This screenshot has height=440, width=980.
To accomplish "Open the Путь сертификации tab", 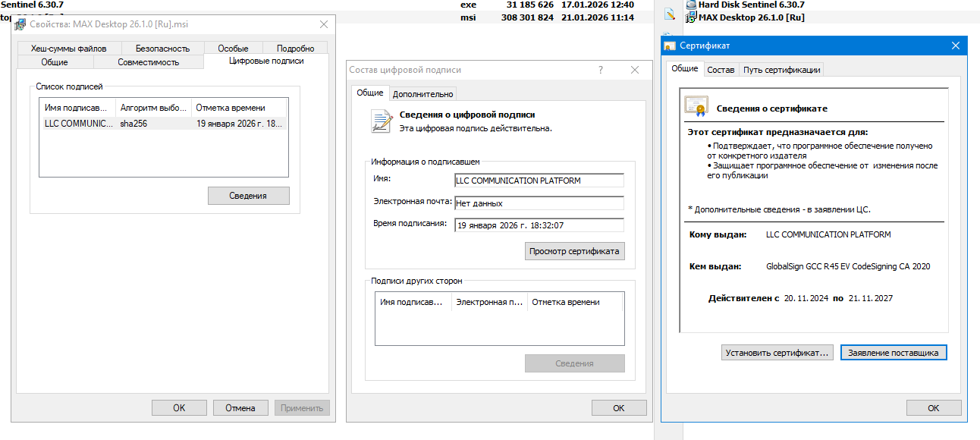I will [x=781, y=70].
